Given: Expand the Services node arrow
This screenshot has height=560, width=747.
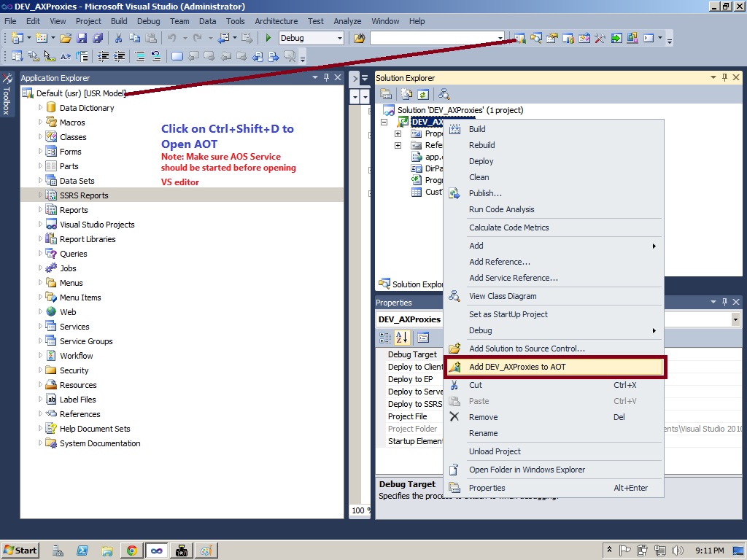Looking at the screenshot, I should (x=40, y=326).
